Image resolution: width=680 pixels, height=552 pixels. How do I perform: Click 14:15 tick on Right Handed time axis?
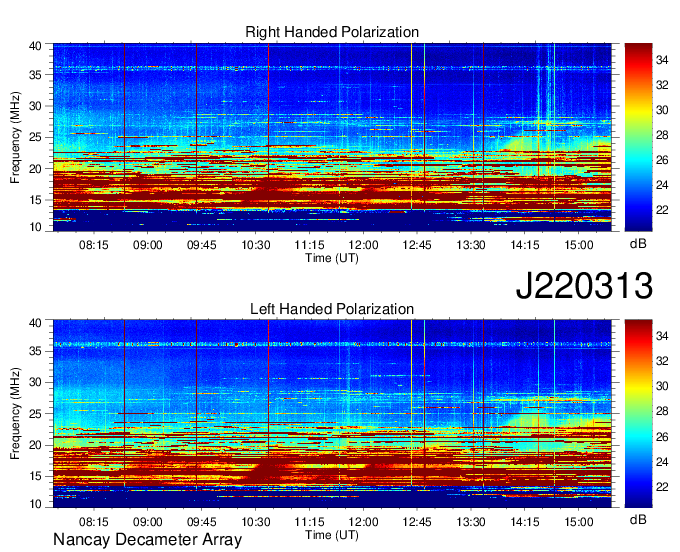[x=525, y=245]
